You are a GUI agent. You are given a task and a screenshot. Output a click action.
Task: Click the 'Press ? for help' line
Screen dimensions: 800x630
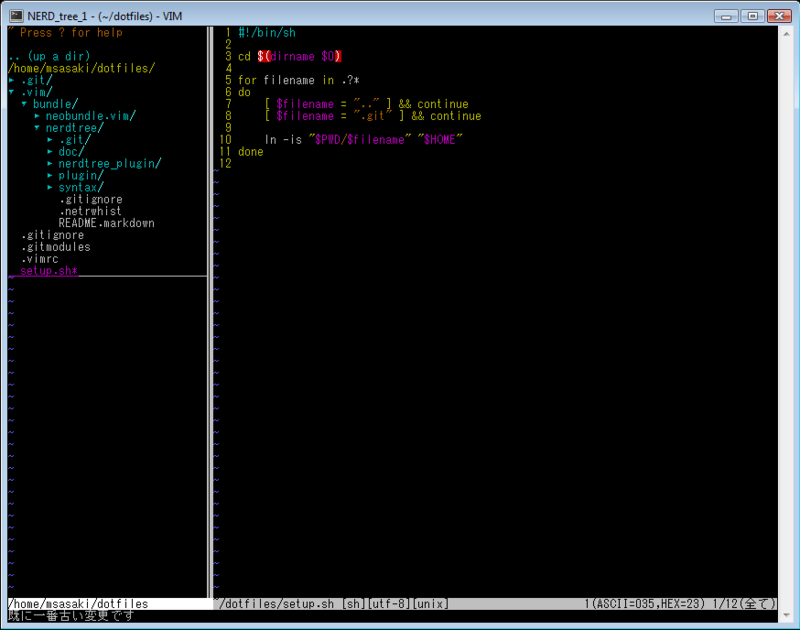tap(65, 33)
